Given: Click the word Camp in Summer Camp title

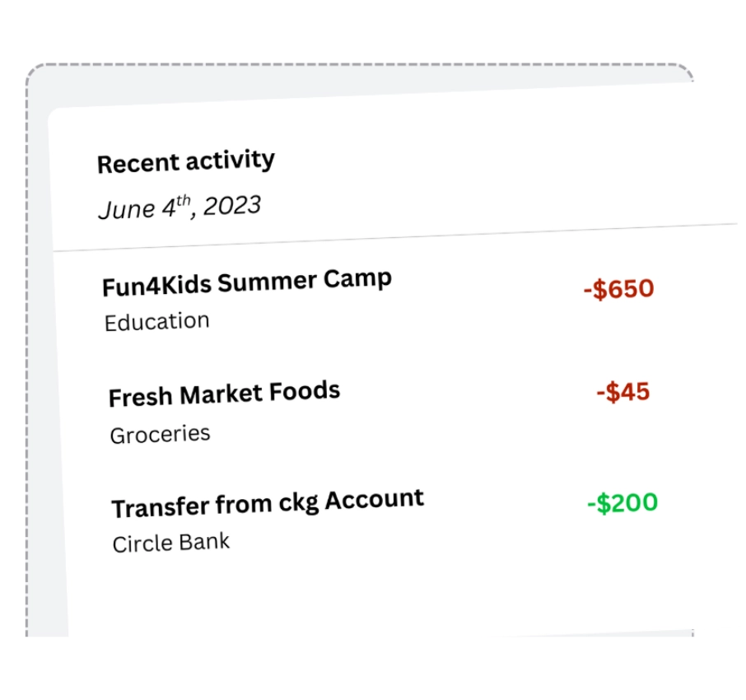Looking at the screenshot, I should coord(357,279).
